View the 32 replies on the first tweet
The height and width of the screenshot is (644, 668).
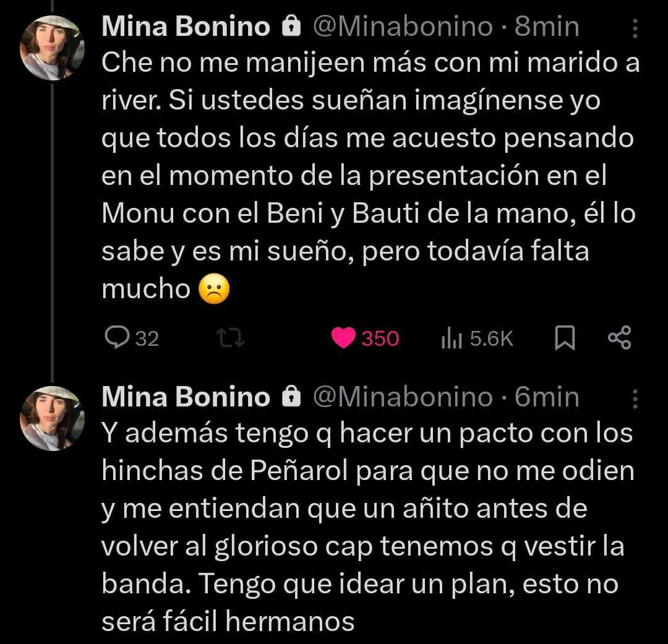[x=134, y=338]
